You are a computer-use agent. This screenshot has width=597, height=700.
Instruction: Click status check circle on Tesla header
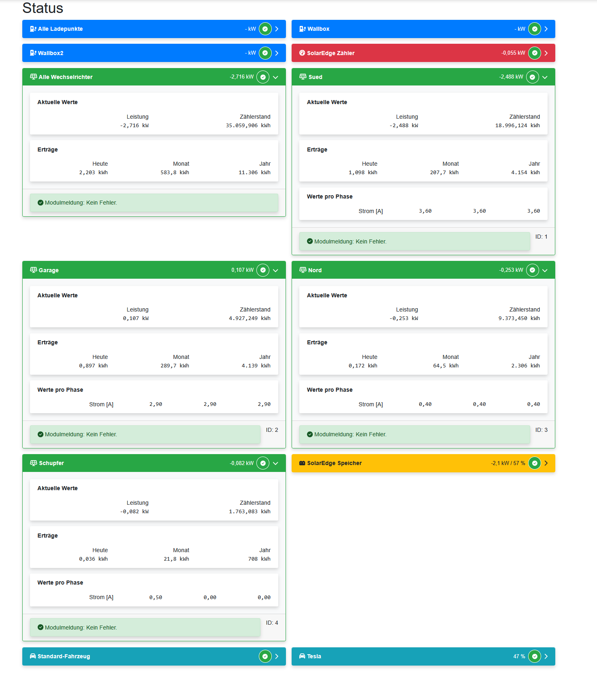(535, 656)
